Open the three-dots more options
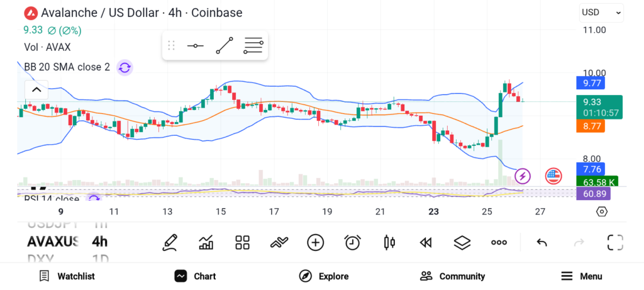This screenshot has height=290, width=644. [x=499, y=242]
